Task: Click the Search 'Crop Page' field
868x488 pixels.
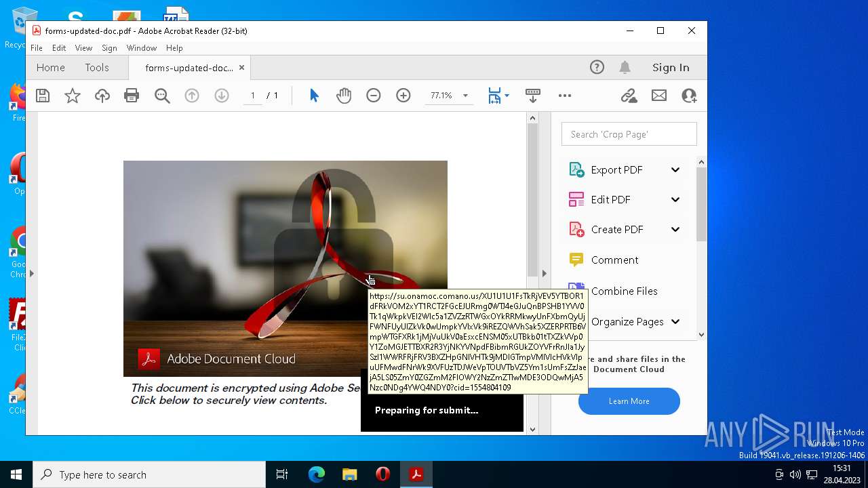Action: [629, 134]
